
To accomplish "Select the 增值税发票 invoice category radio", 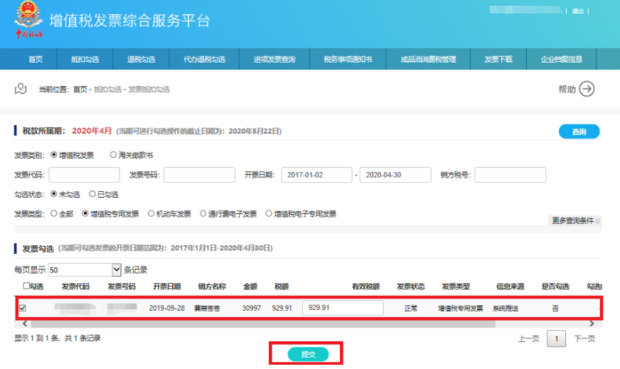I will pos(54,155).
